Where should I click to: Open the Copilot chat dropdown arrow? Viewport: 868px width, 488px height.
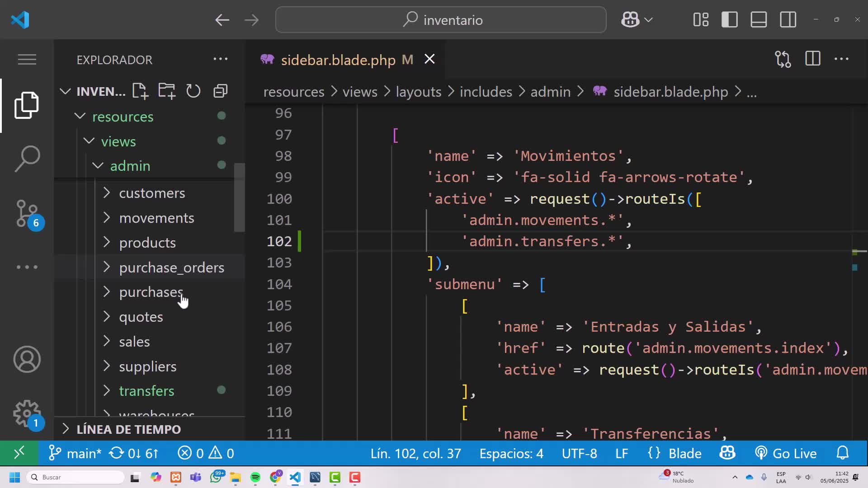[x=648, y=20]
